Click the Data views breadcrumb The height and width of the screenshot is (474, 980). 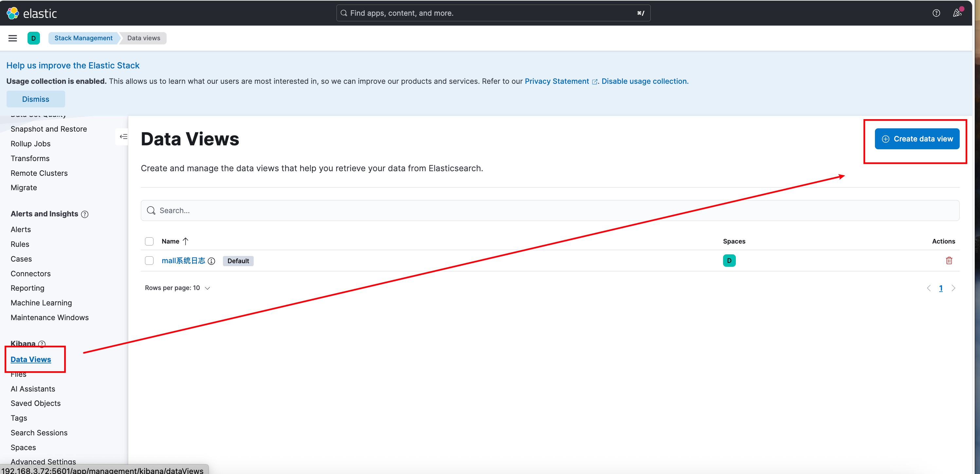click(x=143, y=38)
